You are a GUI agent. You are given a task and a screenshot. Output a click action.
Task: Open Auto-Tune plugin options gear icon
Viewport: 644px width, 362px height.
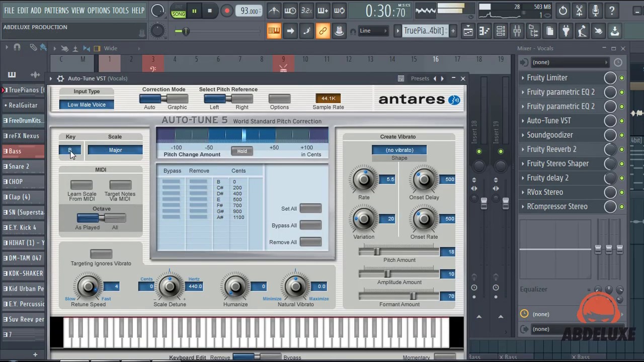pos(60,78)
